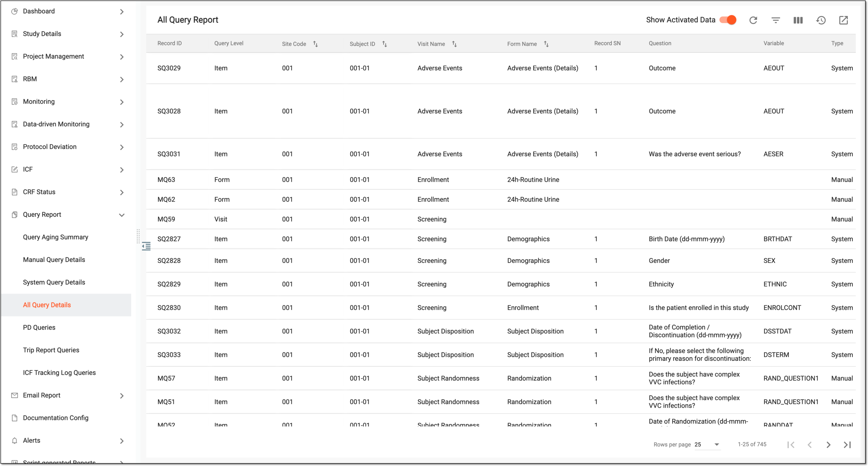Expand the Alerts chevron
This screenshot has width=868, height=466.
(x=122, y=441)
